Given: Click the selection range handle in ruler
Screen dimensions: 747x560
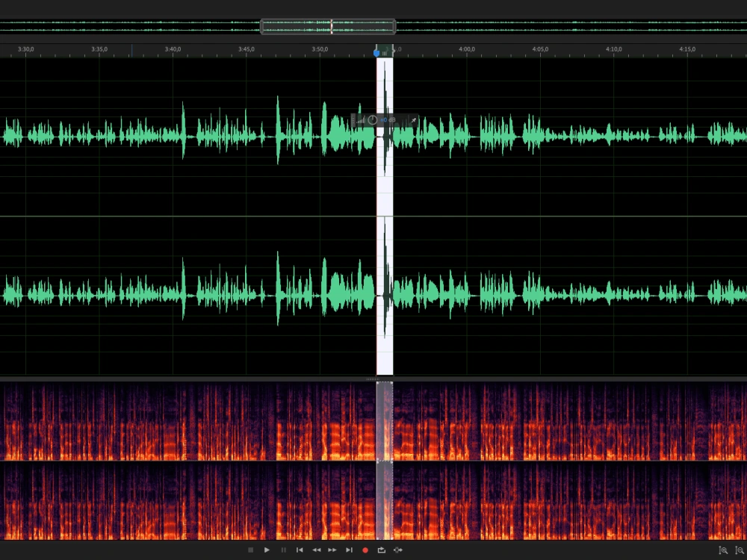Looking at the screenshot, I should click(x=385, y=53).
